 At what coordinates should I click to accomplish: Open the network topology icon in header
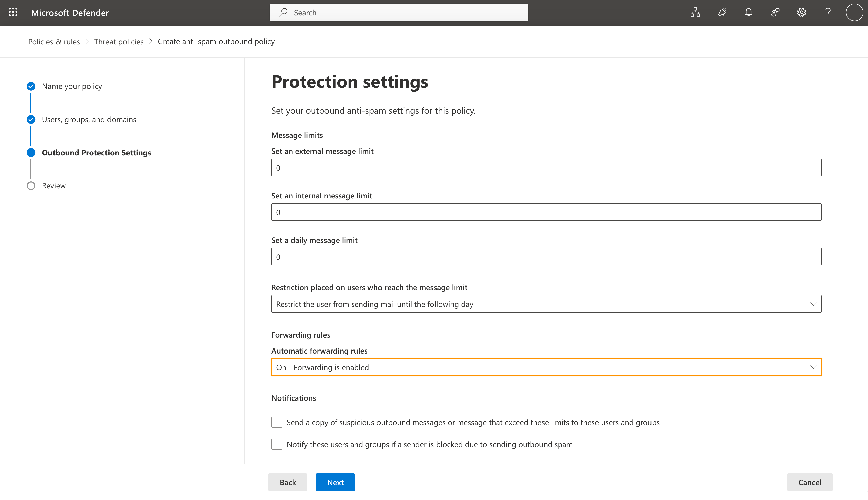tap(695, 12)
